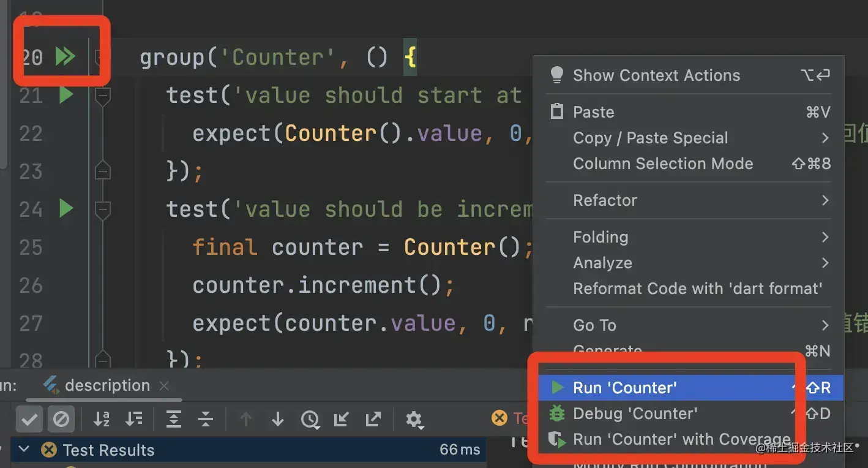Click 'final counter = Counter();' code line
The image size is (868, 468).
coord(363,247)
